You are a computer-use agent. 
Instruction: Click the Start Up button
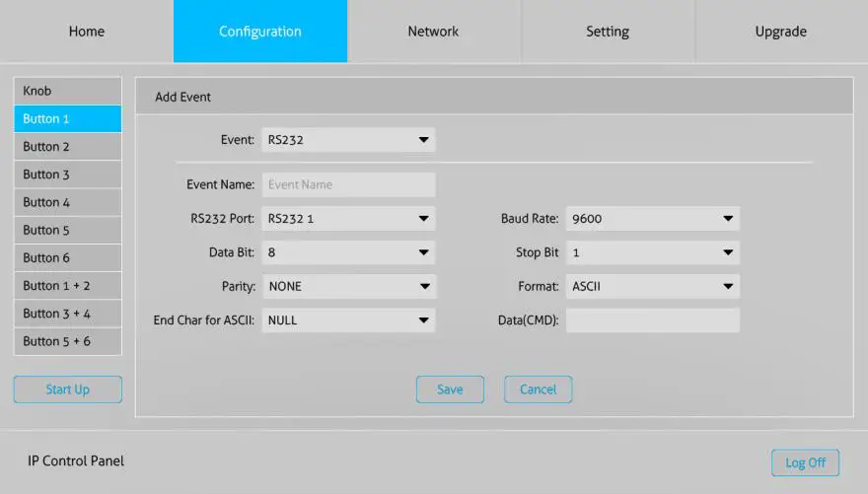[x=67, y=389]
